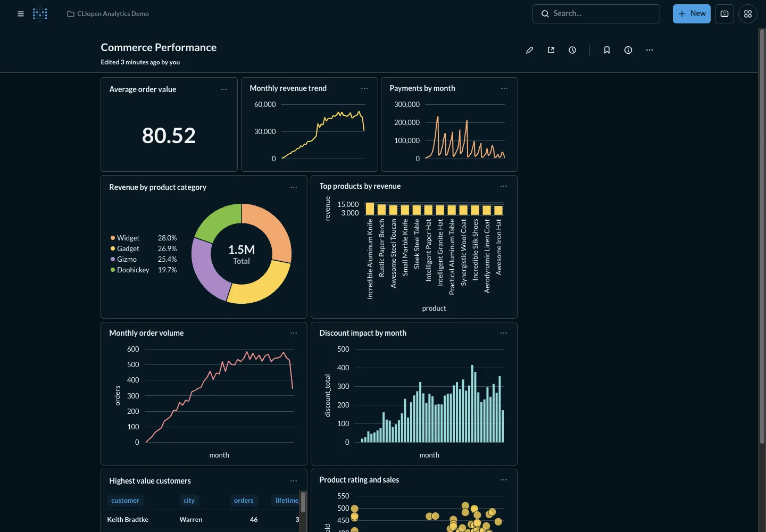The width and height of the screenshot is (766, 532).
Task: Open Monthly revenue trend card menu
Action: pyautogui.click(x=364, y=88)
